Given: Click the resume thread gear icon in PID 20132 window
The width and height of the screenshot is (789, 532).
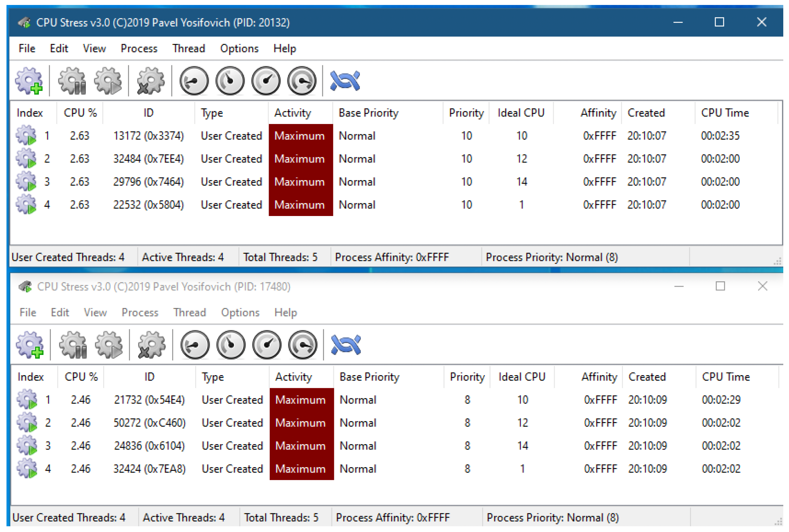Looking at the screenshot, I should (x=108, y=81).
